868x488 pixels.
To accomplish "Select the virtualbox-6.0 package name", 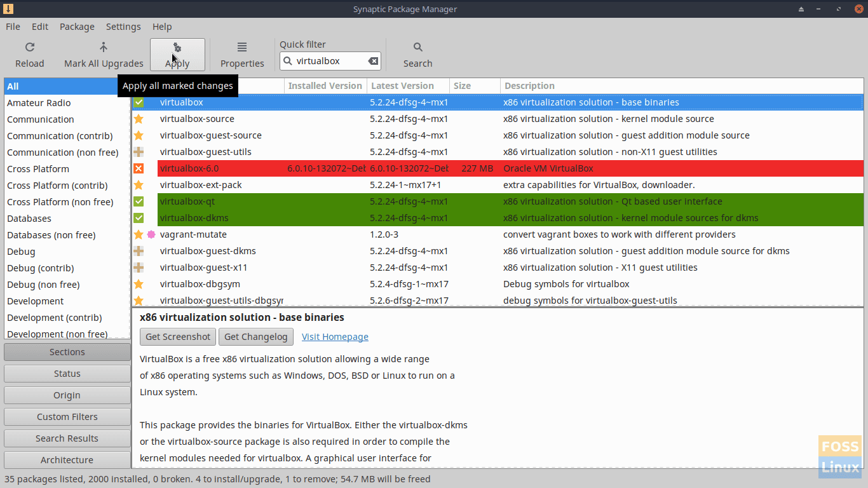I will [189, 168].
